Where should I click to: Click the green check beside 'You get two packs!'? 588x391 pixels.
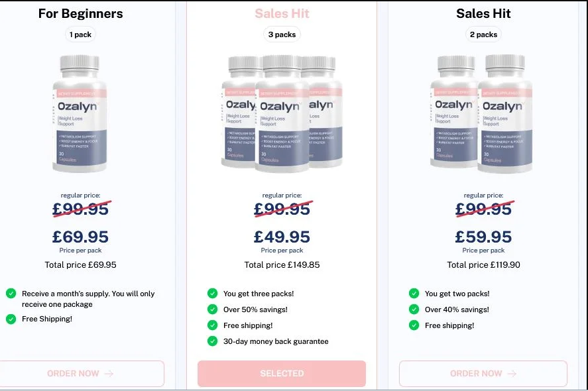(414, 293)
